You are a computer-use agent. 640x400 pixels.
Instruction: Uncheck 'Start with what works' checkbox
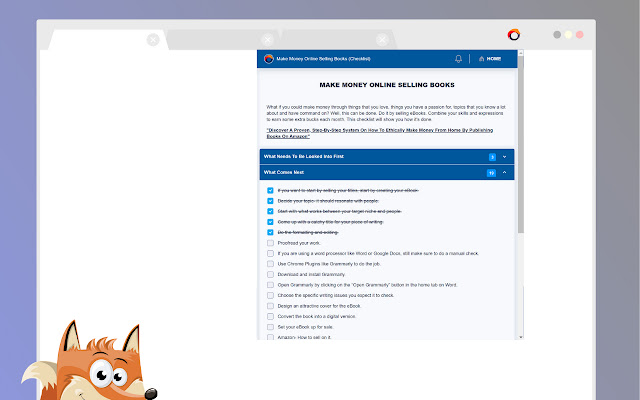coord(270,211)
